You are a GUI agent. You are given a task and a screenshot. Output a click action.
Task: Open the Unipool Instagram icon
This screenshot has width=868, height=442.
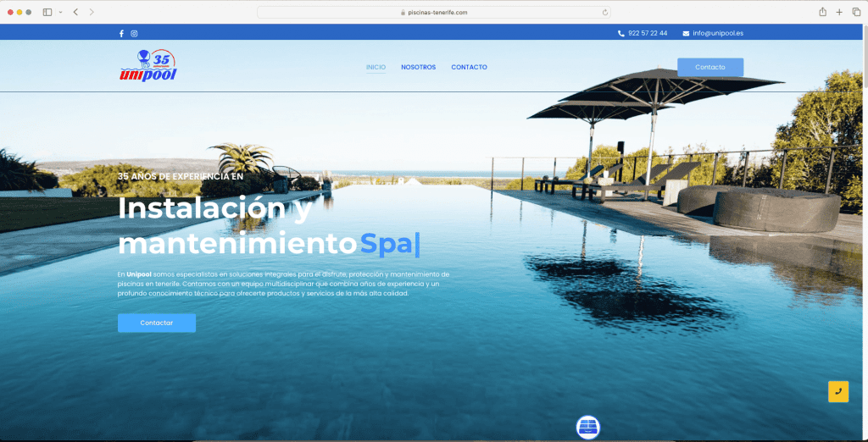point(134,33)
